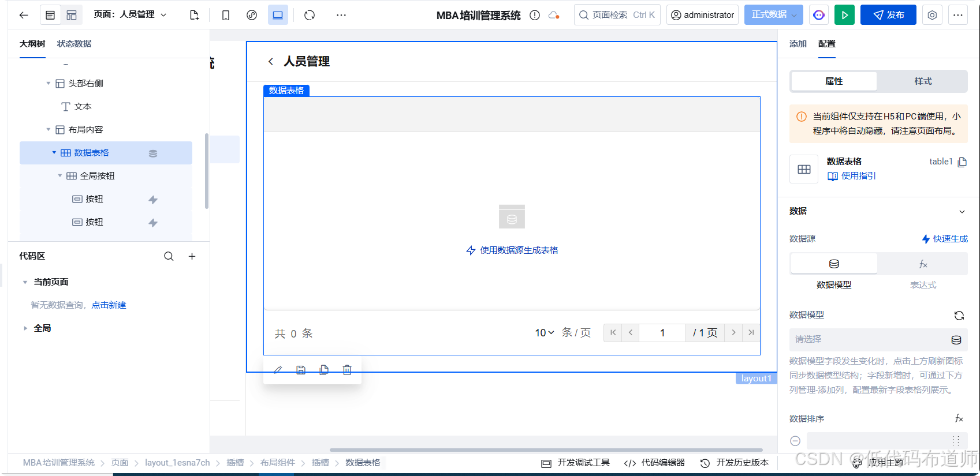The width and height of the screenshot is (980, 476).
Task: Click data source icon on 数据表格 row
Action: point(153,153)
